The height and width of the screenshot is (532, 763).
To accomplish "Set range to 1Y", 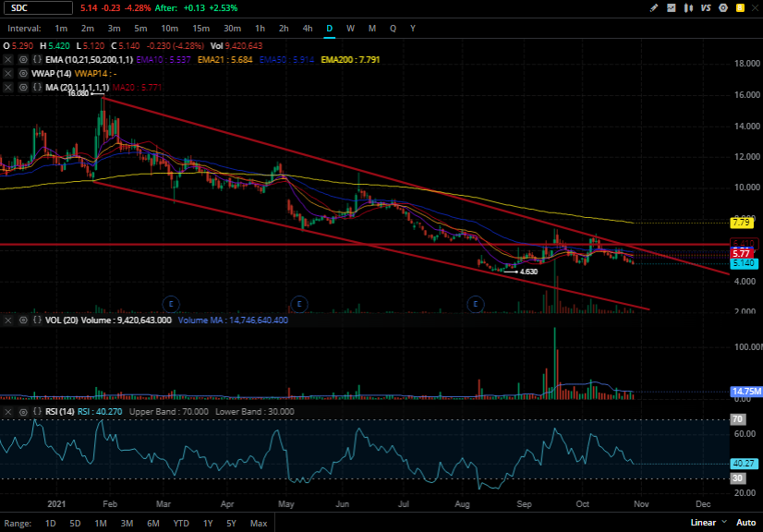I will 208,524.
